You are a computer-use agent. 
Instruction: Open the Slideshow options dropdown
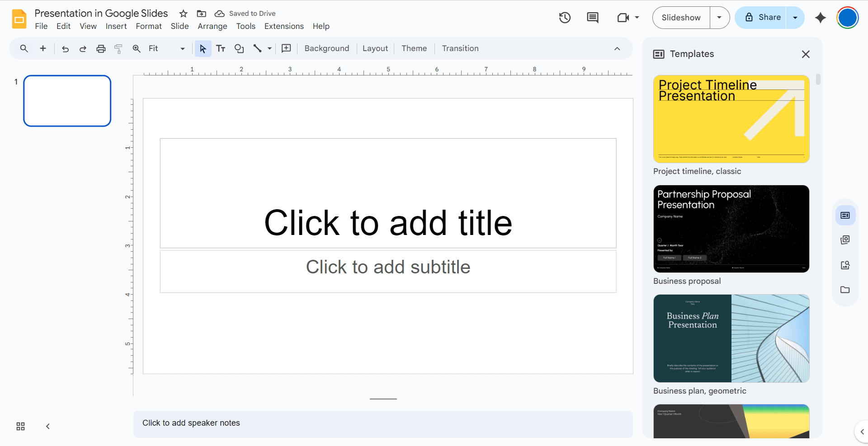(x=719, y=18)
